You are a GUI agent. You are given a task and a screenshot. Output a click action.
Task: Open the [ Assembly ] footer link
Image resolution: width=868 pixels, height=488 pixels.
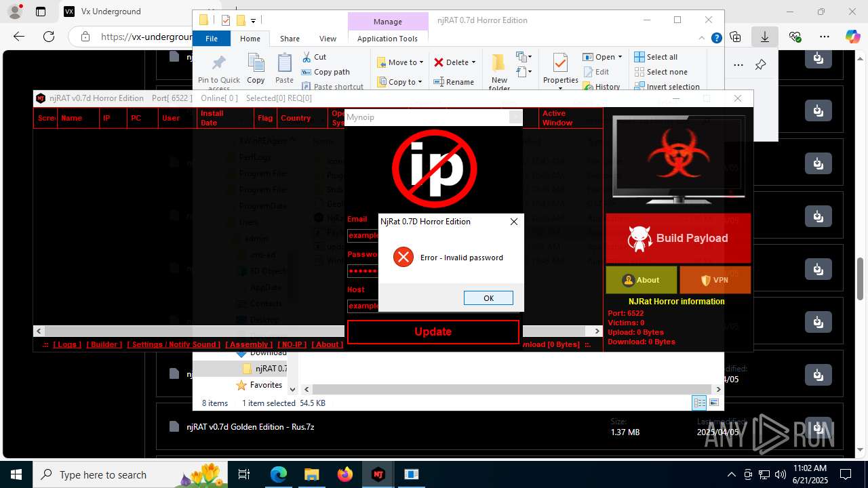click(249, 344)
